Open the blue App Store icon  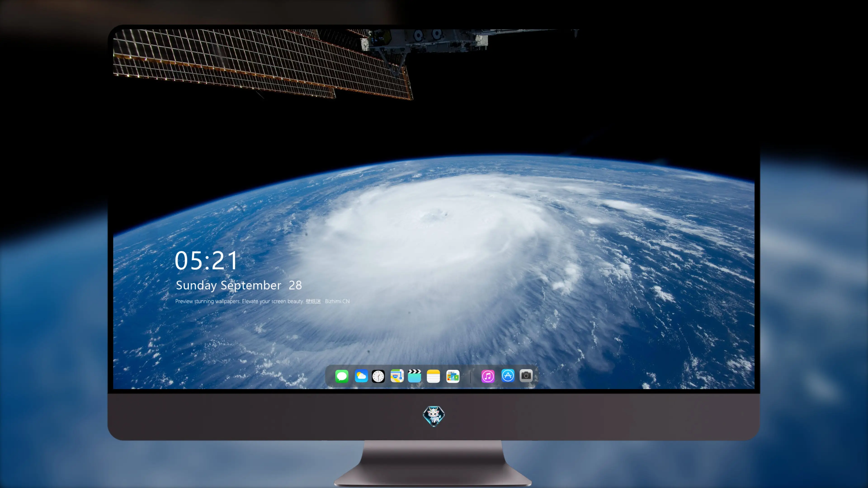pos(508,375)
